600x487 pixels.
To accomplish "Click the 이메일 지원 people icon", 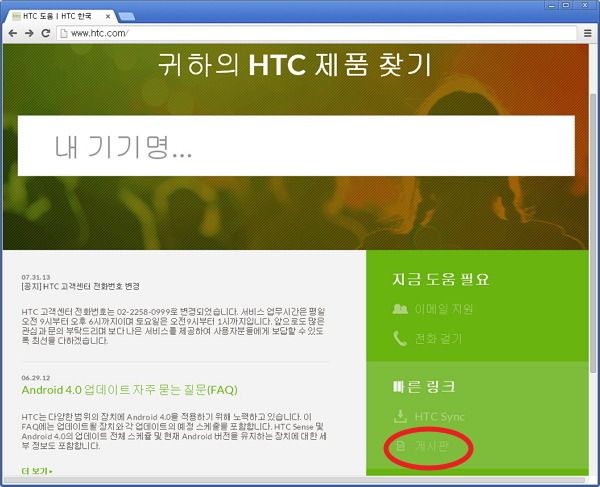I will tap(400, 308).
